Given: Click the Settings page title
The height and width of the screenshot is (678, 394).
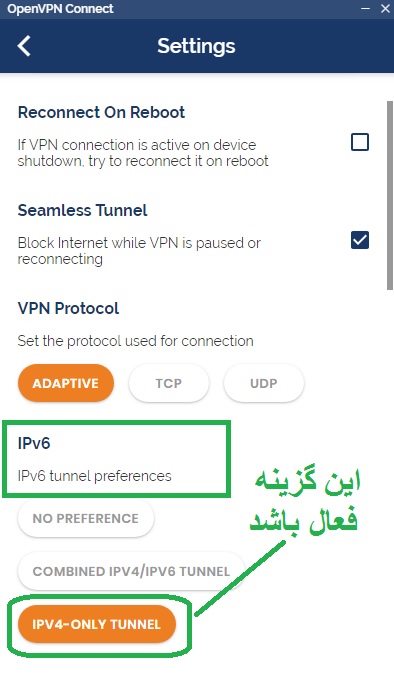Looking at the screenshot, I should [x=196, y=46].
